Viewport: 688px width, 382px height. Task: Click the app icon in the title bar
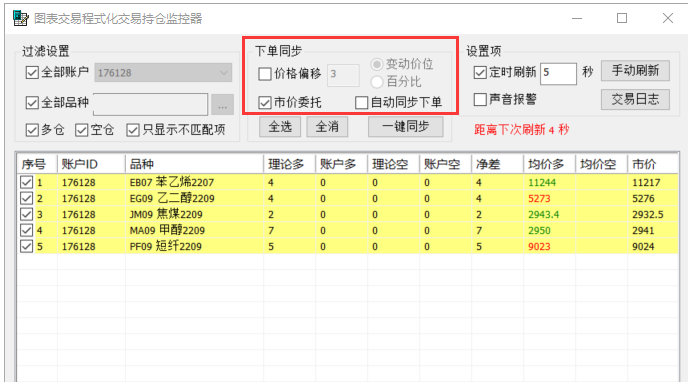[20, 18]
